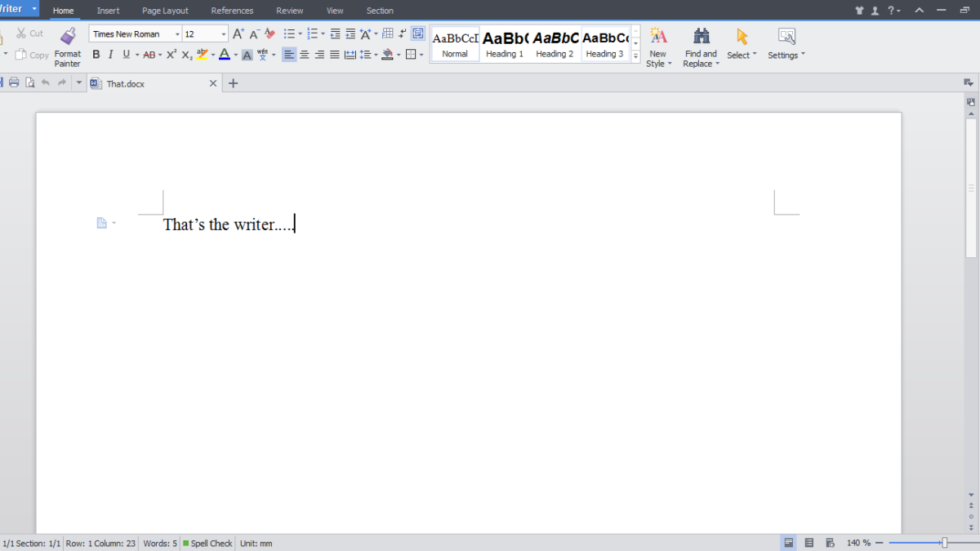The height and width of the screenshot is (551, 980).
Task: Toggle show/hide paragraph marks icon
Action: tap(403, 33)
